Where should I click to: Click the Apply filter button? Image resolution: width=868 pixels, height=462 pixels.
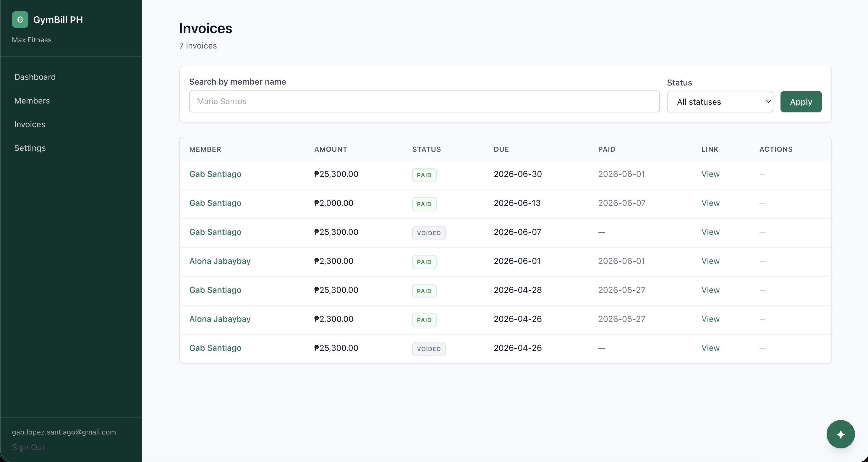click(801, 101)
